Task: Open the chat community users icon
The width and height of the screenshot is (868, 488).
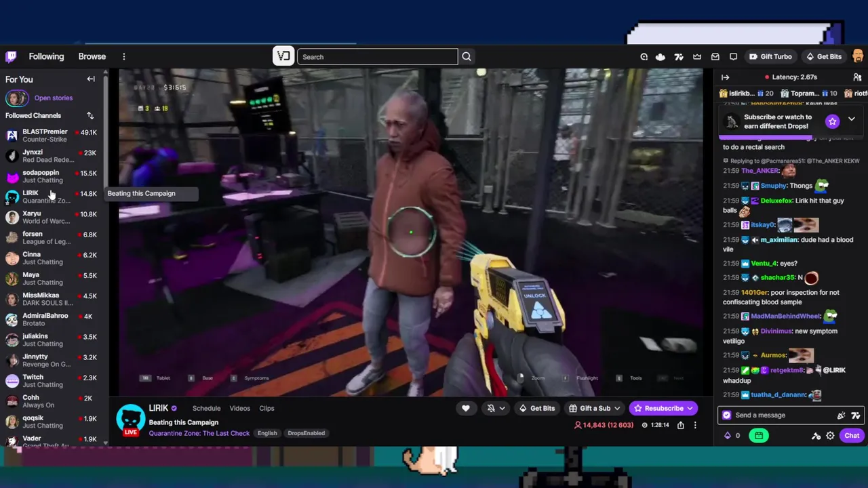Action: [x=857, y=77]
